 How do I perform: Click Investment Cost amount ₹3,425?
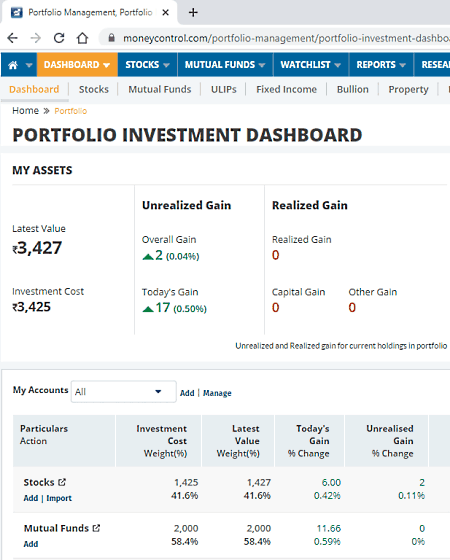tap(31, 307)
